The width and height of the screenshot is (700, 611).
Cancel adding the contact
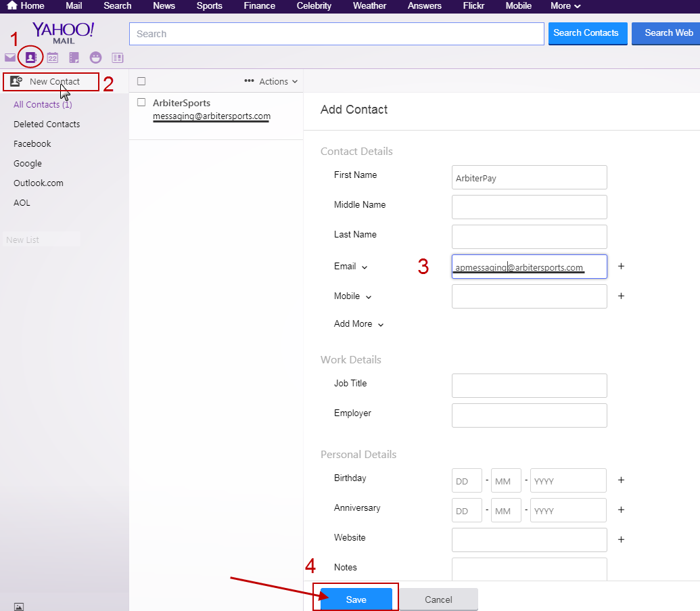[x=438, y=599]
